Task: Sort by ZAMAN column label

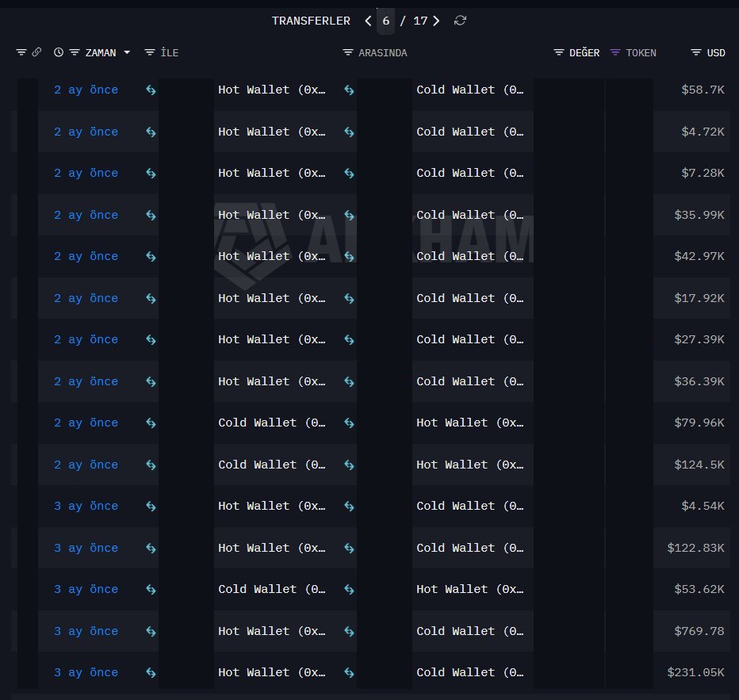Action: (x=101, y=53)
